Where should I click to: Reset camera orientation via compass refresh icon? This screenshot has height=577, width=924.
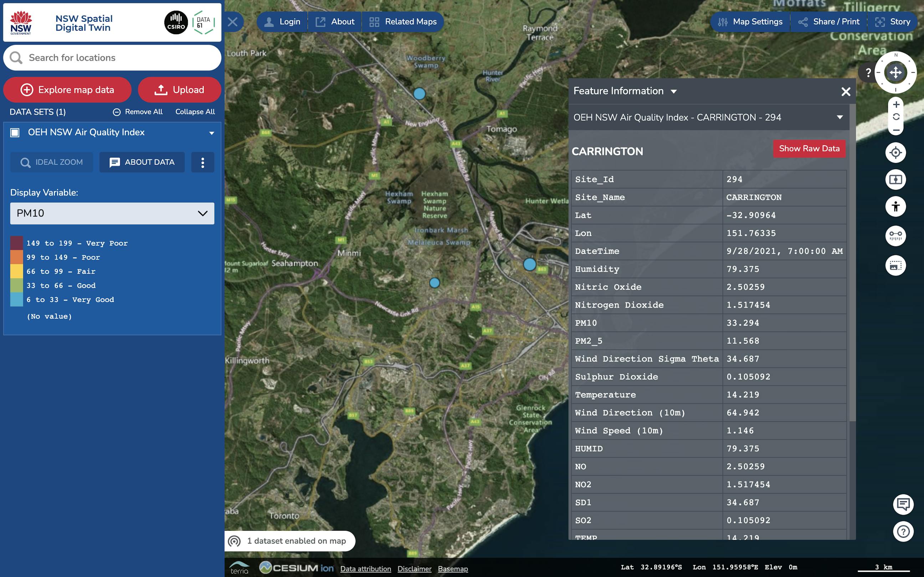click(x=896, y=118)
